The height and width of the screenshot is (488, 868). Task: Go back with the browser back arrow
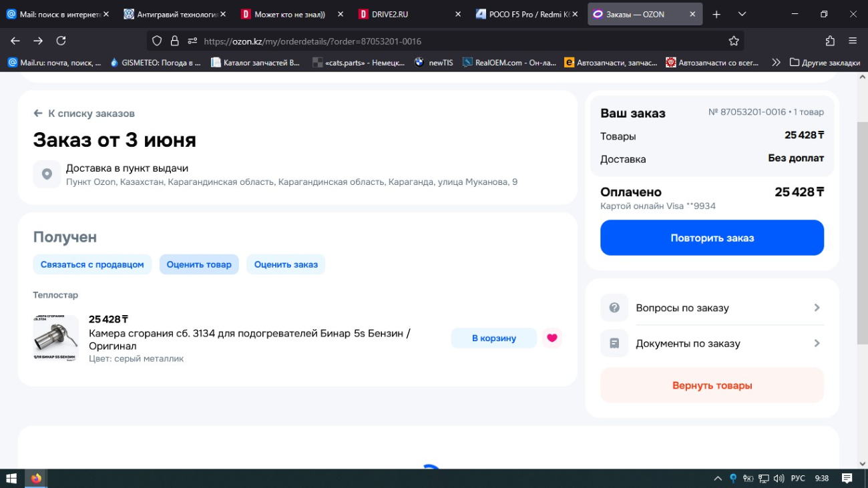pos(15,41)
